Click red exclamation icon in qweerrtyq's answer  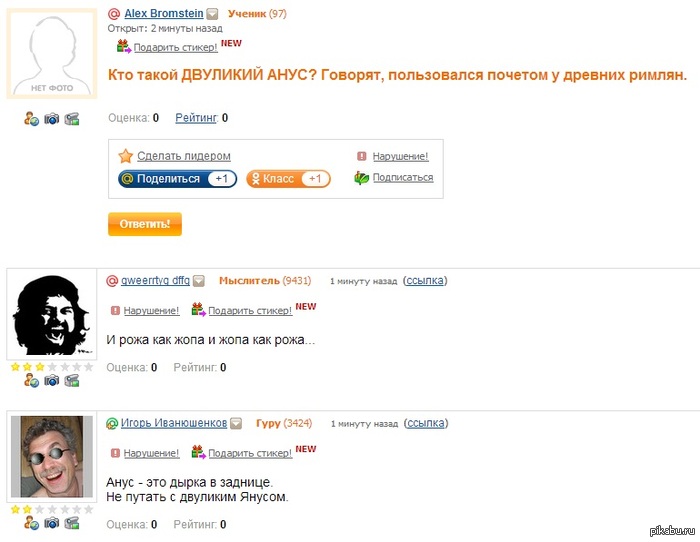click(x=115, y=310)
